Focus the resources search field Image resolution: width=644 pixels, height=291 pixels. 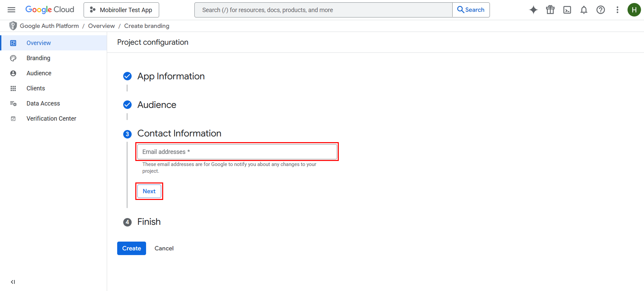point(323,10)
